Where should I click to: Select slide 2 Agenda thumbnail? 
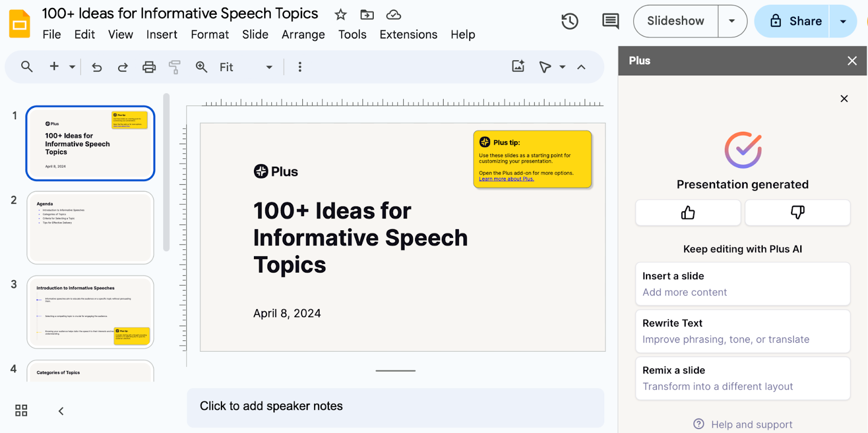[91, 228]
